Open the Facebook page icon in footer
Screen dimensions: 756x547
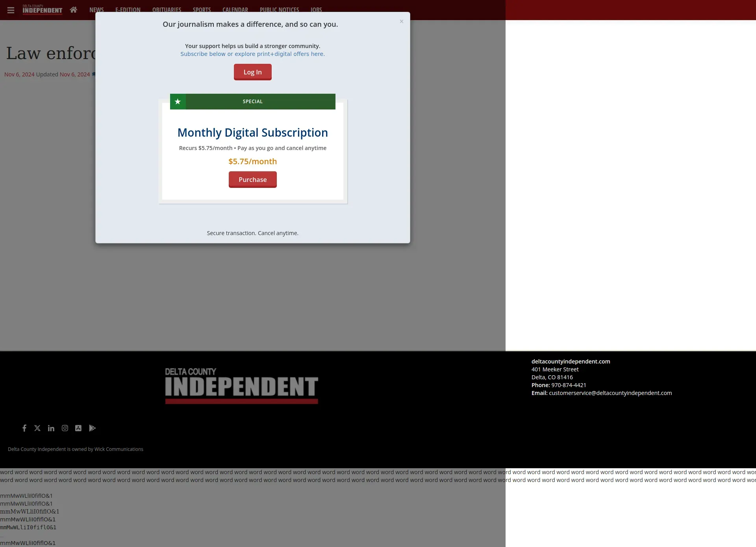[24, 428]
